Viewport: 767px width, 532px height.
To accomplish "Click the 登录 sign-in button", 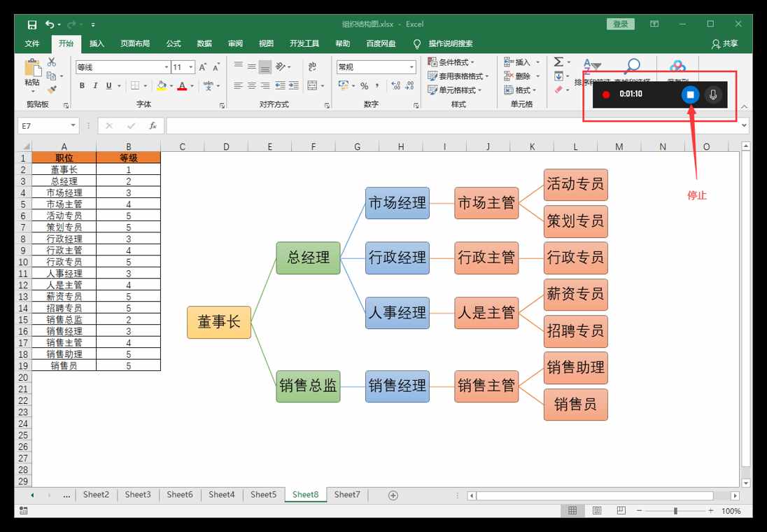I will (620, 23).
